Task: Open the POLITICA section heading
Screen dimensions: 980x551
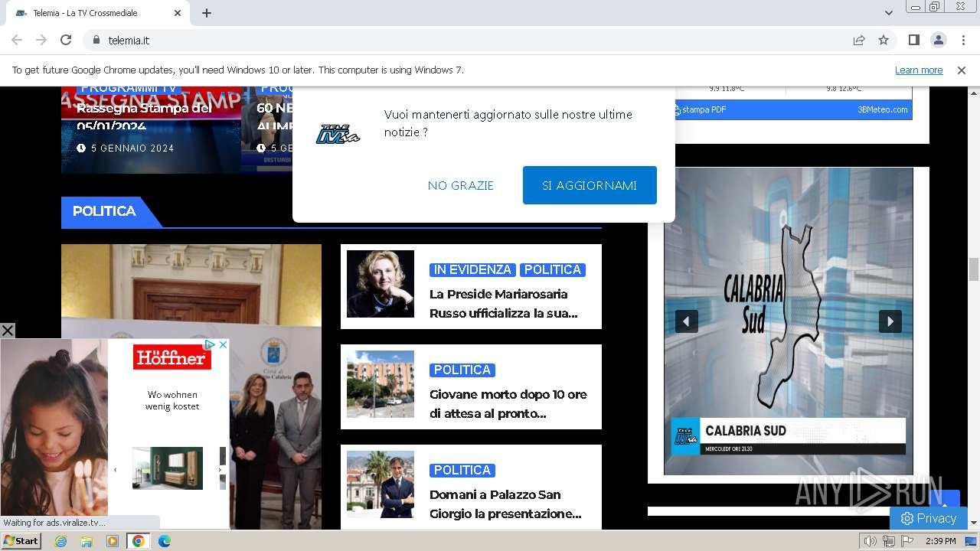Action: (104, 211)
